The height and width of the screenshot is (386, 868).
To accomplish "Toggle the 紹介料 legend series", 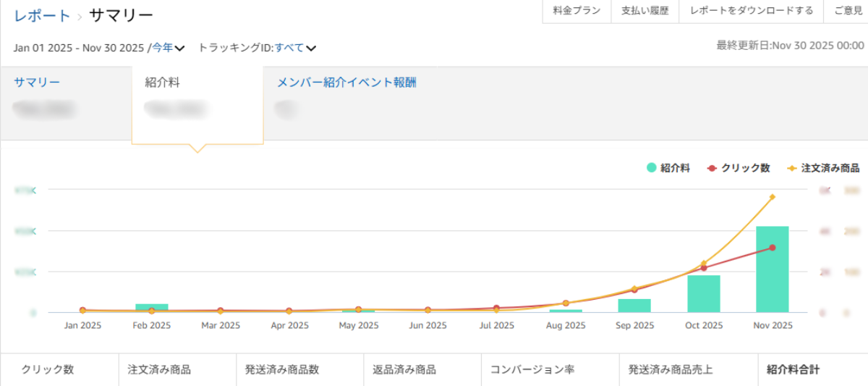I will (668, 168).
